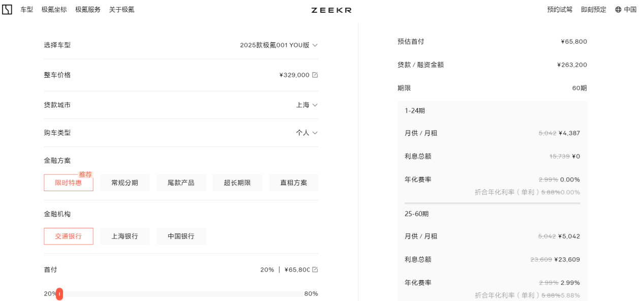Screen dimensions: 644x301
Task: Edit the 整车价格 with pencil icon
Action: (x=315, y=75)
